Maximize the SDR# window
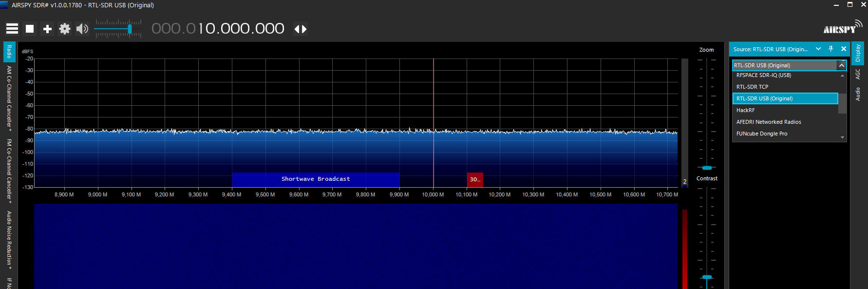The width and height of the screenshot is (868, 289). [850, 5]
